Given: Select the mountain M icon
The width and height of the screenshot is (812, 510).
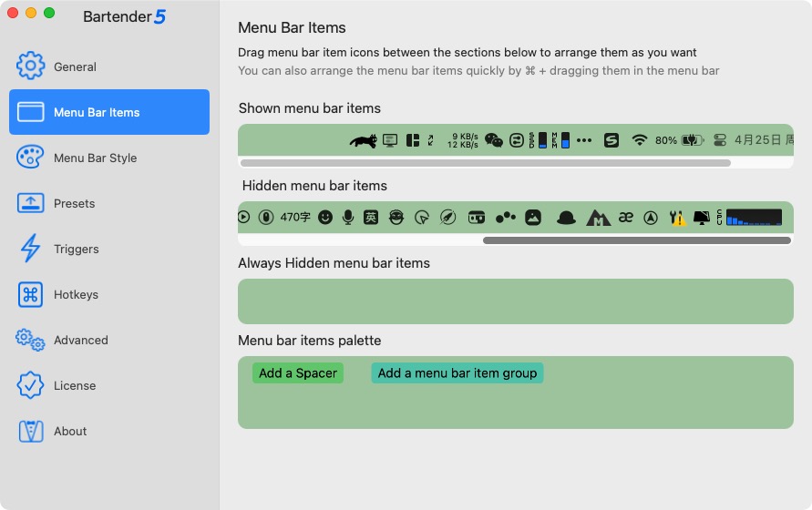Looking at the screenshot, I should (598, 218).
